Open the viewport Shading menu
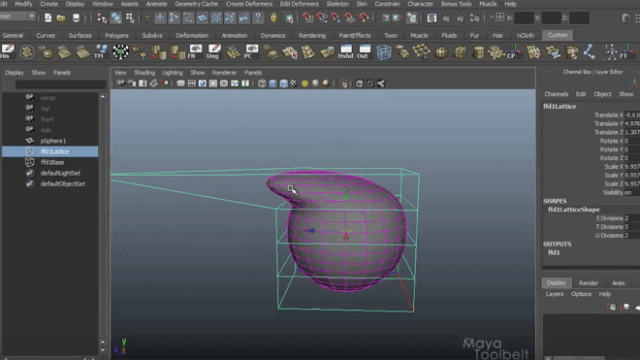This screenshot has height=360, width=640. coord(144,73)
